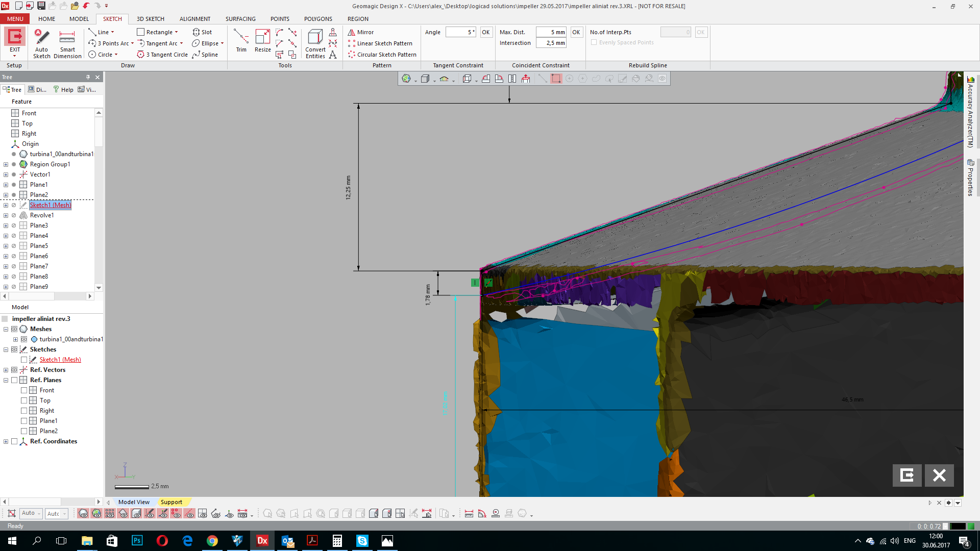The width and height of the screenshot is (980, 551).
Task: Pin the Tree panel
Action: [x=88, y=77]
